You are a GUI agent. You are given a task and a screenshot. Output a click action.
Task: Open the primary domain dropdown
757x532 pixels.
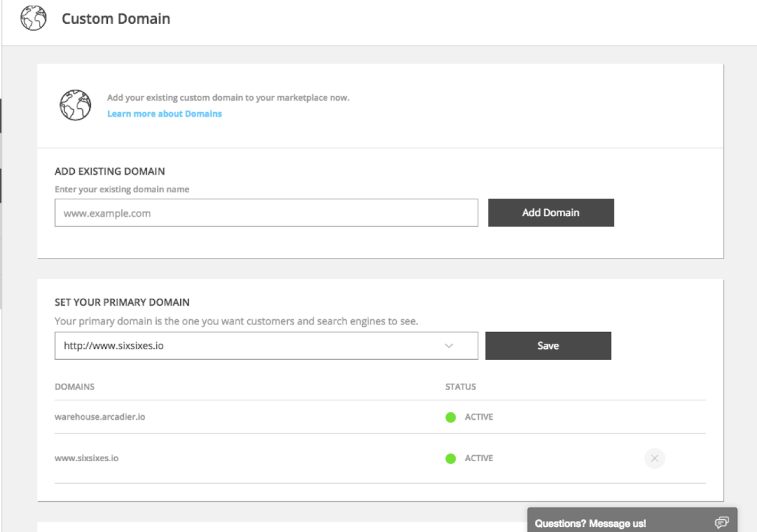[x=266, y=346]
